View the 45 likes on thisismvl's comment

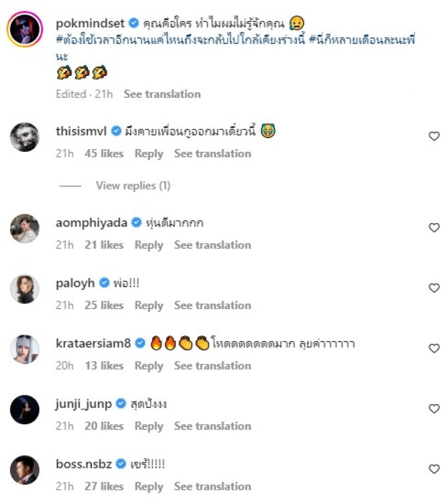click(104, 153)
